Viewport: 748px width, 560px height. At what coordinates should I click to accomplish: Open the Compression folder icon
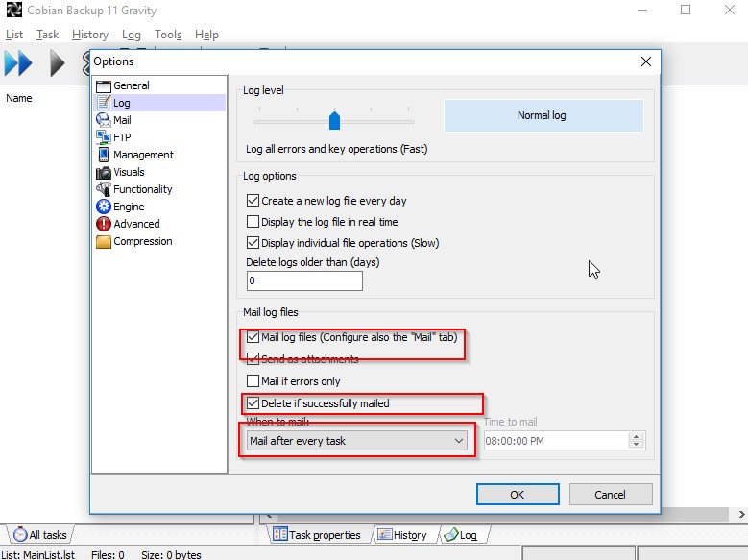pyautogui.click(x=104, y=241)
